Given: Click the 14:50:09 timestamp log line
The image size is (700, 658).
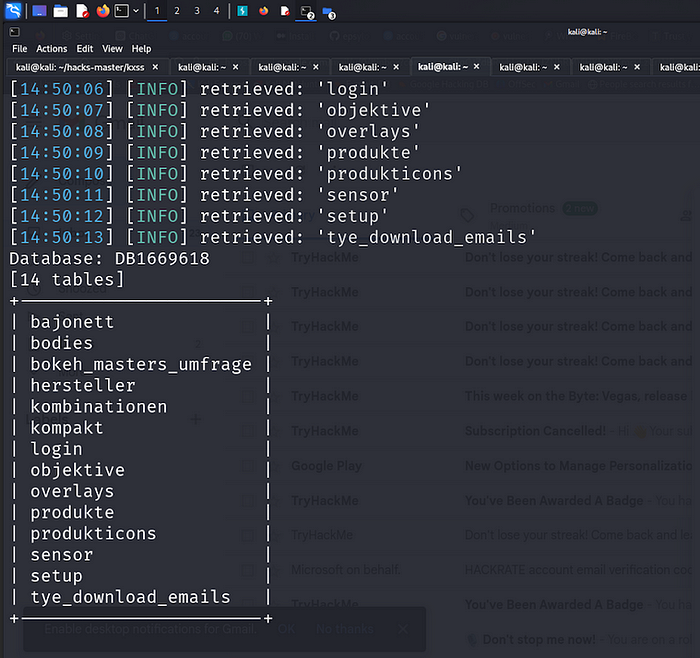Looking at the screenshot, I should point(214,153).
